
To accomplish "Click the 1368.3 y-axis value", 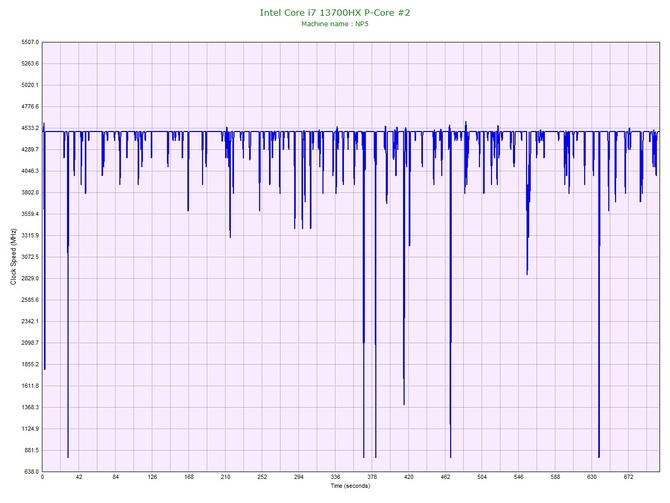I will coord(30,407).
